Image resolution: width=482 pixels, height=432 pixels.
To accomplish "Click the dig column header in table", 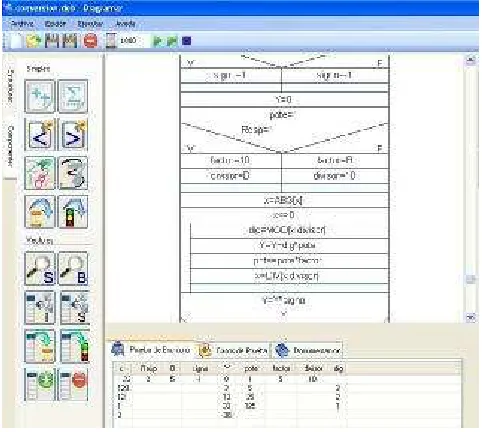I will 338,368.
